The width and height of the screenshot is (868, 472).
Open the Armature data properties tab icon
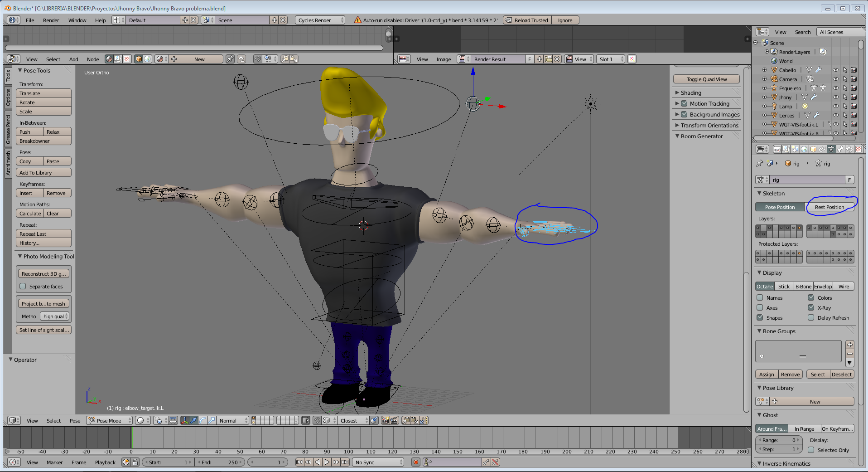(831, 149)
